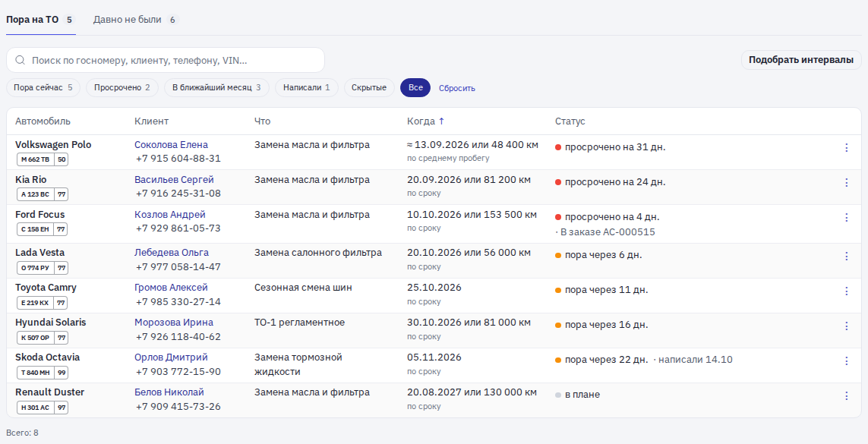
Task: Click phone number +7 929 861-05-73
Action: (x=178, y=228)
